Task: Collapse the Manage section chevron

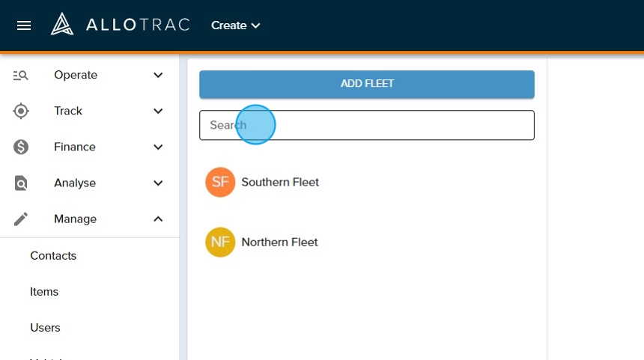Action: click(158, 219)
